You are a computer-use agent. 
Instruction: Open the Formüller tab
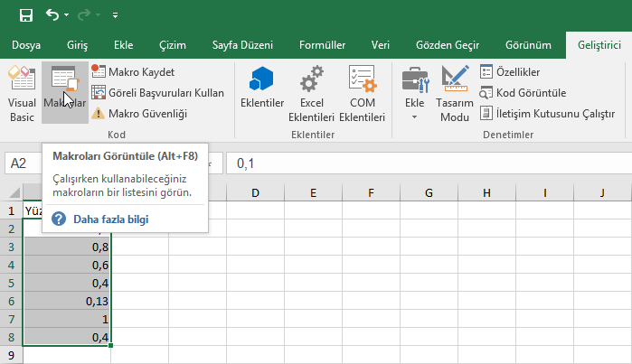click(x=322, y=45)
